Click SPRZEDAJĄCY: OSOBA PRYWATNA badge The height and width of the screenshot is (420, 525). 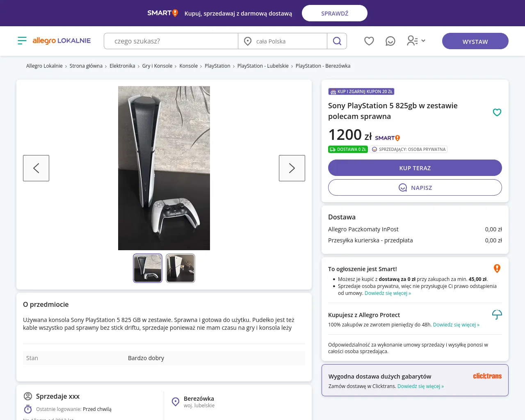[x=409, y=149]
